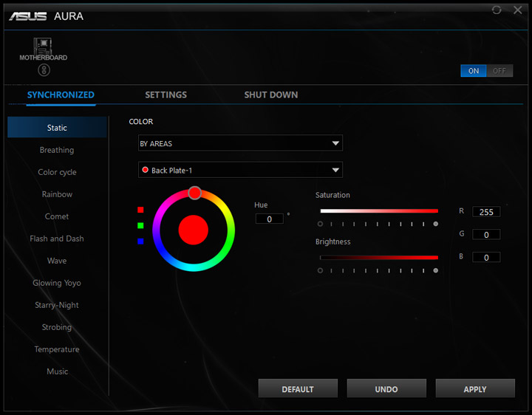Image resolution: width=532 pixels, height=415 pixels.
Task: Select the Color cycle effect
Action: [x=57, y=172]
